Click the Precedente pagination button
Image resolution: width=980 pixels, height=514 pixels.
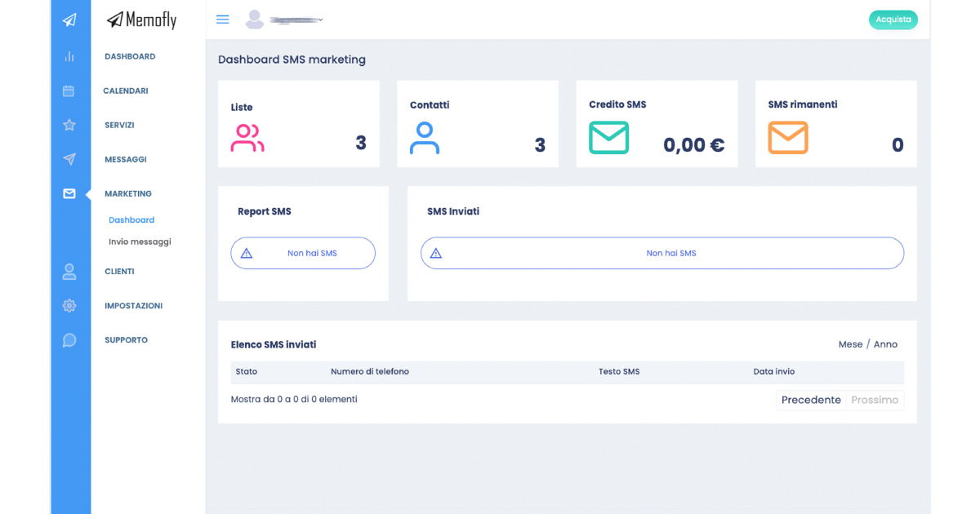pyautogui.click(x=810, y=400)
